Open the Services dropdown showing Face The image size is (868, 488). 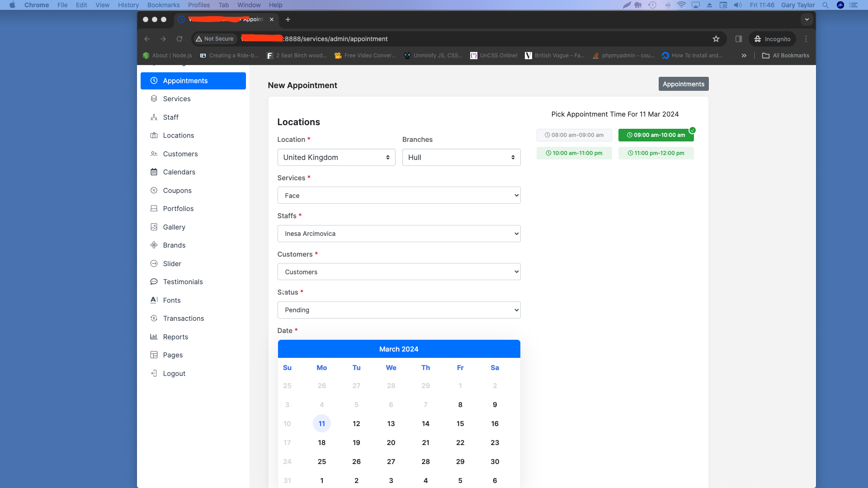click(399, 195)
